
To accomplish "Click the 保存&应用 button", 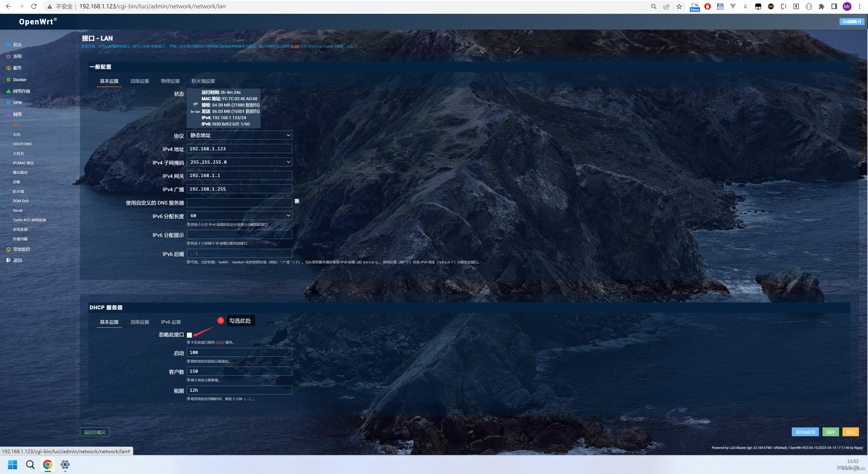I will [805, 432].
